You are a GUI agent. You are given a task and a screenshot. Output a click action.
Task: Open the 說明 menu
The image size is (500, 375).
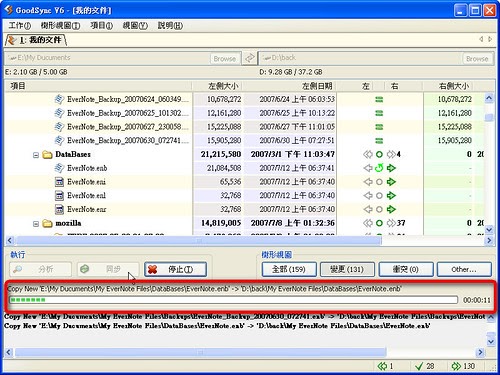170,25
